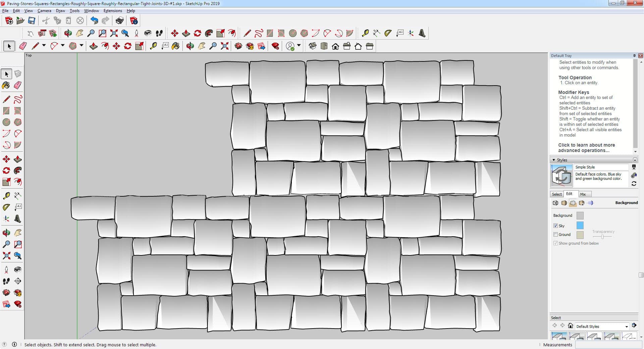Open the Default Styles collection dropdown

click(x=626, y=327)
